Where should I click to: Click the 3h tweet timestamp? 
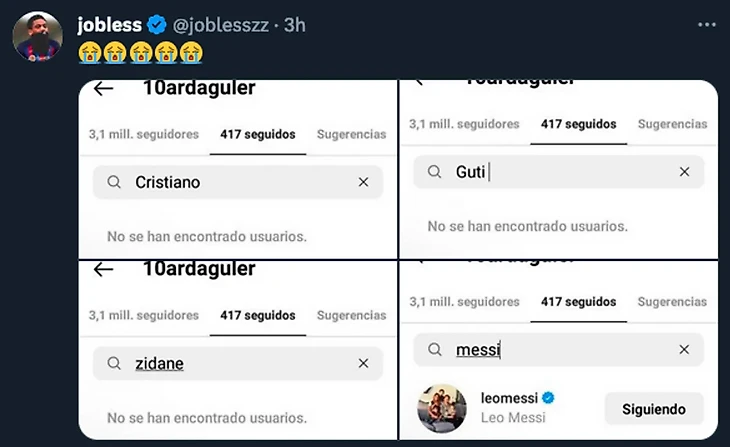(294, 25)
